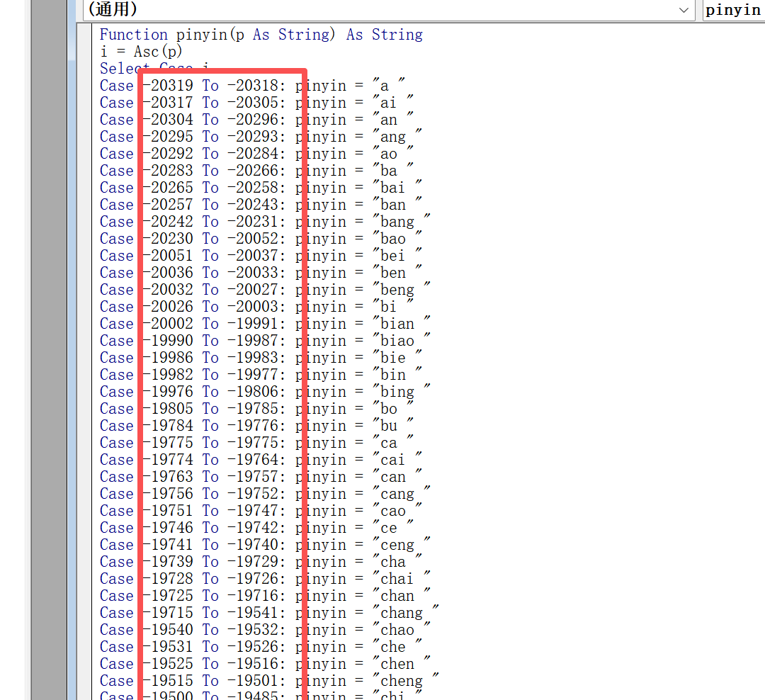The image size is (765, 700).
Task: Click the code line returning "ce "
Action: (x=256, y=528)
